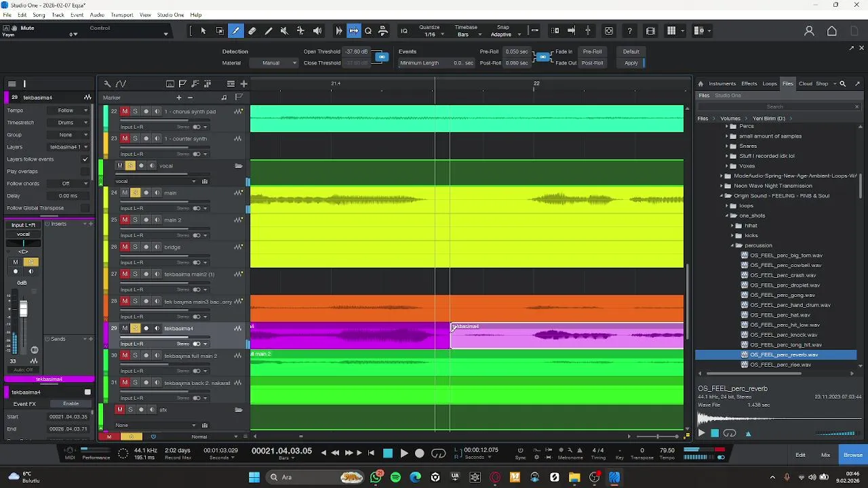This screenshot has height=488, width=868.
Task: Select OS_FEEL_perc_cowbell.wav in browser
Action: click(x=785, y=265)
